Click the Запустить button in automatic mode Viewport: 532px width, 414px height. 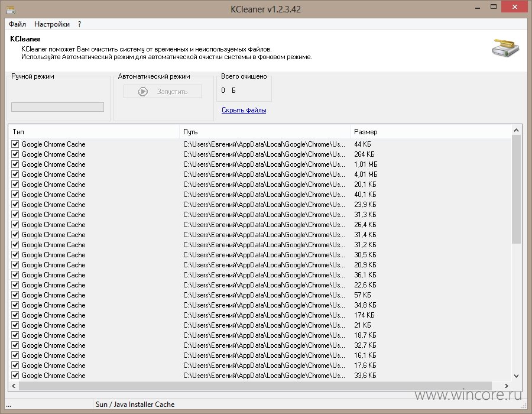pos(163,92)
